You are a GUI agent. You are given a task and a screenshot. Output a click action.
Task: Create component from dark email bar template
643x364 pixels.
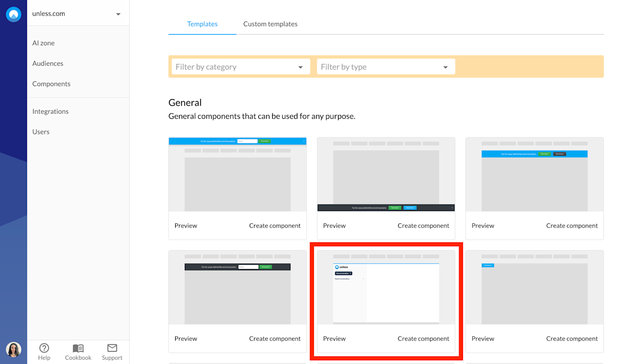pos(275,338)
